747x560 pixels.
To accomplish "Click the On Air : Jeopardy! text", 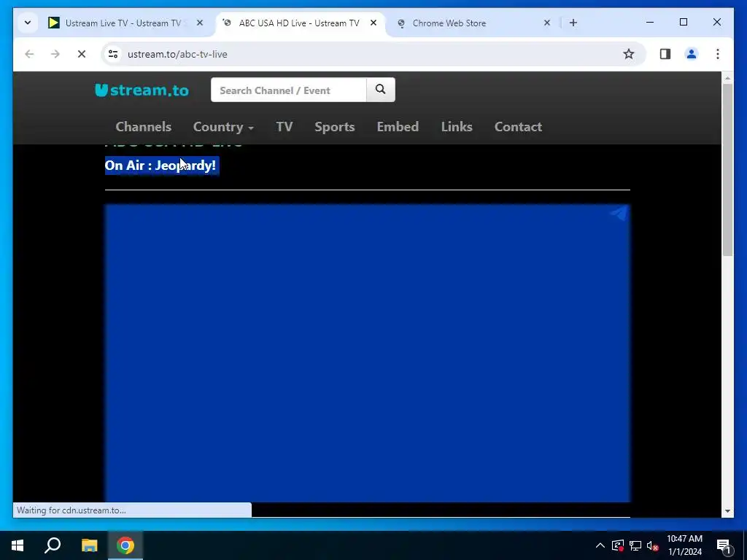I will 160,166.
